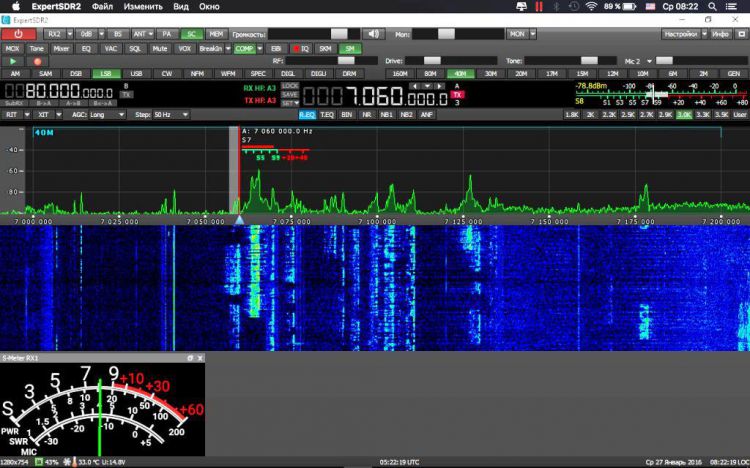Click the main 7.060.000.0 frequency display

point(375,97)
